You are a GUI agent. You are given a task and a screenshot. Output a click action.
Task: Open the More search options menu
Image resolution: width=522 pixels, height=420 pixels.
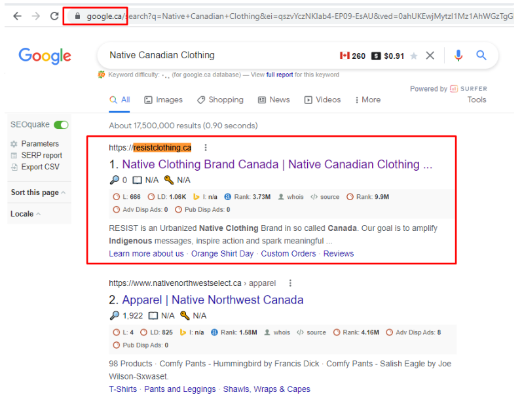[x=367, y=99]
